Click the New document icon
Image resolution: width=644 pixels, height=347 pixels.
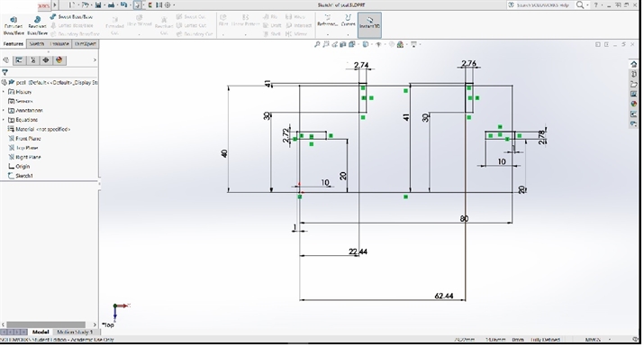[72, 5]
